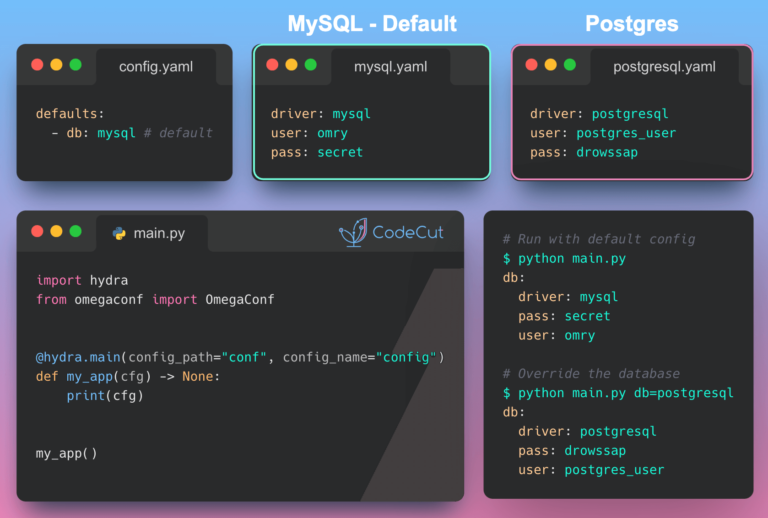The width and height of the screenshot is (768, 518).
Task: Click '# Run with default config' comment
Action: point(599,239)
